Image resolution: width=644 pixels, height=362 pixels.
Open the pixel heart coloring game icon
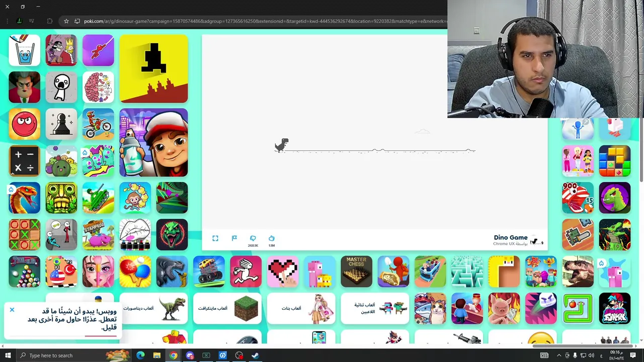[x=283, y=271]
